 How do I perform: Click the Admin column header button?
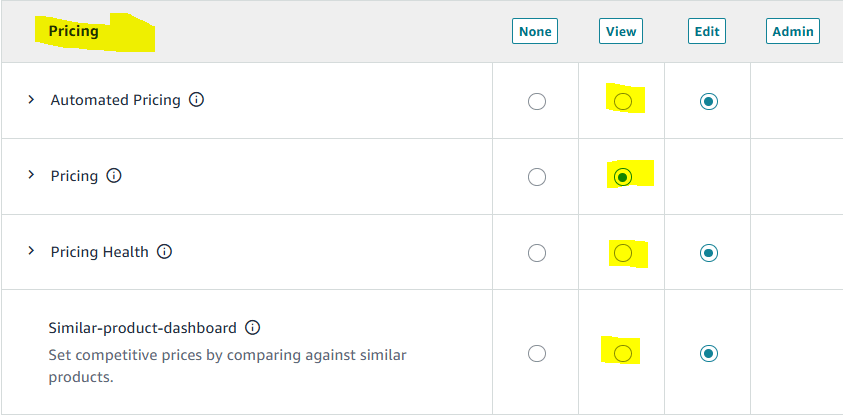point(793,32)
